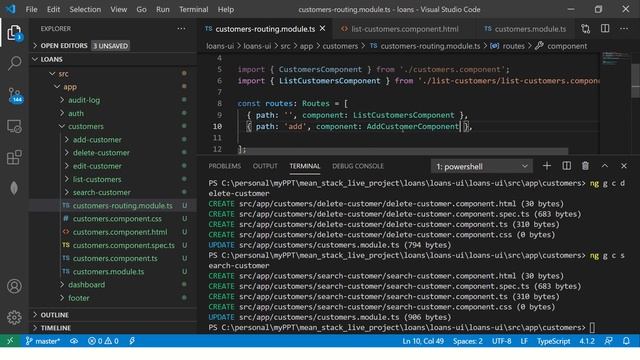Click the lightning bolt status icon

132,341
